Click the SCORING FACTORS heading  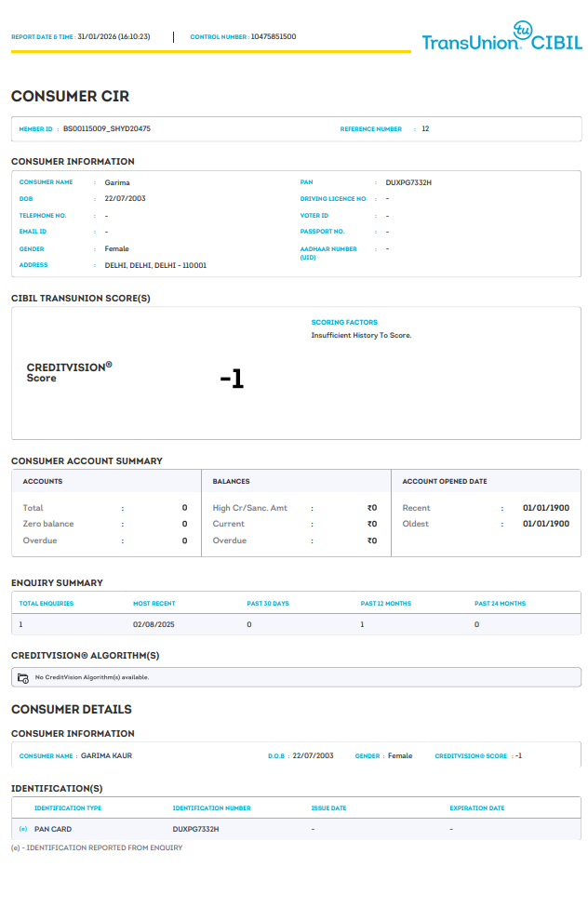[344, 322]
